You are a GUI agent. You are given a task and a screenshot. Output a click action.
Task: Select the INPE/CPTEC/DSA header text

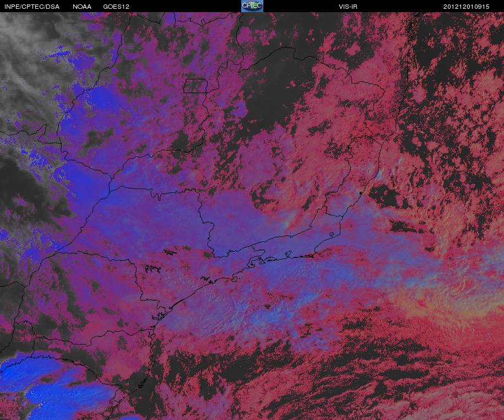pyautogui.click(x=32, y=7)
